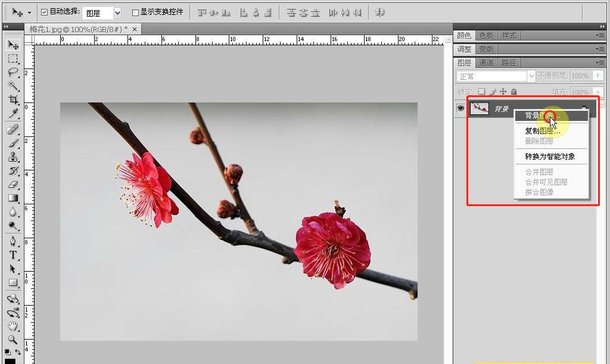Switch to the 通道 tab

486,63
